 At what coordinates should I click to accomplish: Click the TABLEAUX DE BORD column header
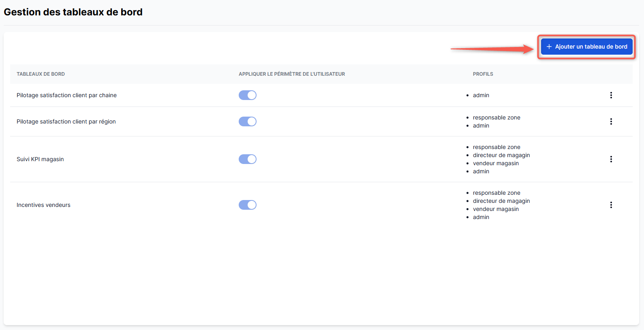coord(41,74)
